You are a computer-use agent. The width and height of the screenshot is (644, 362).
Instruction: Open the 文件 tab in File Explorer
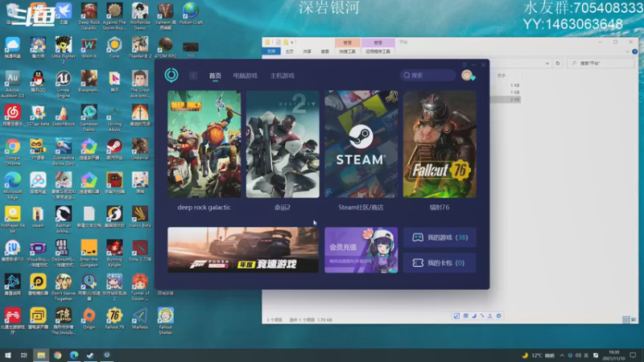tap(271, 51)
